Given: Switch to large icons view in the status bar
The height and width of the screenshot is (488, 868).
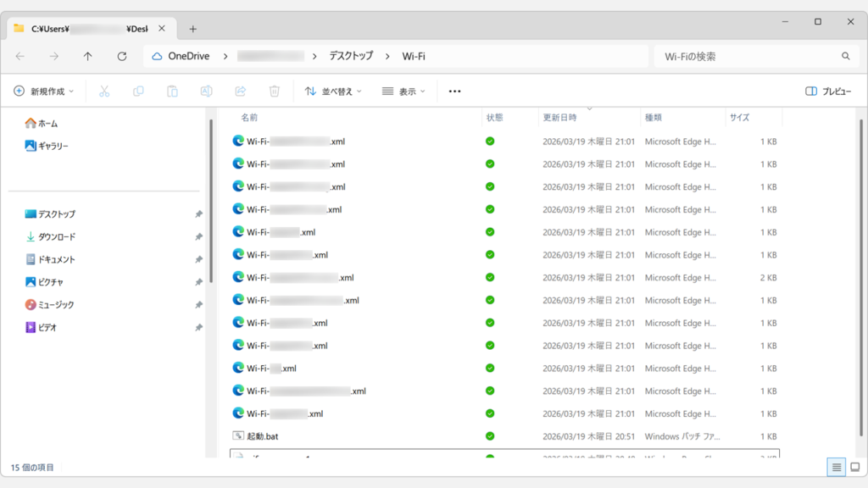Looking at the screenshot, I should [x=854, y=467].
